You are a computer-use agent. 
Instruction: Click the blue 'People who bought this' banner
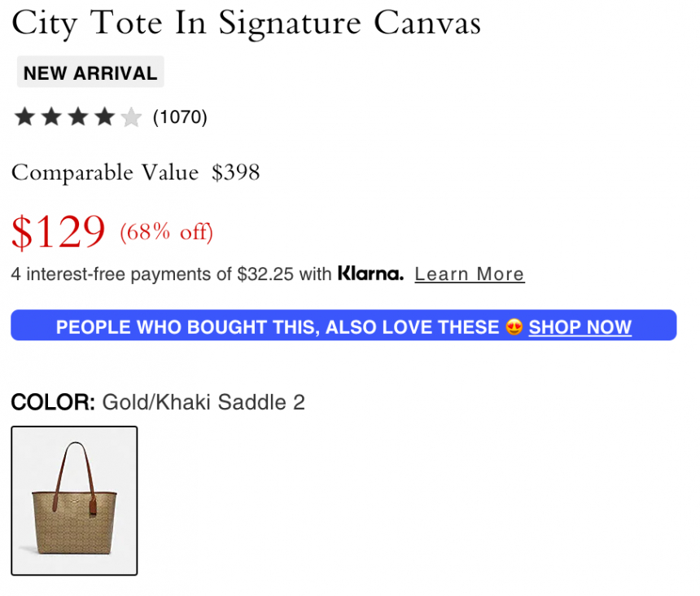(277, 326)
